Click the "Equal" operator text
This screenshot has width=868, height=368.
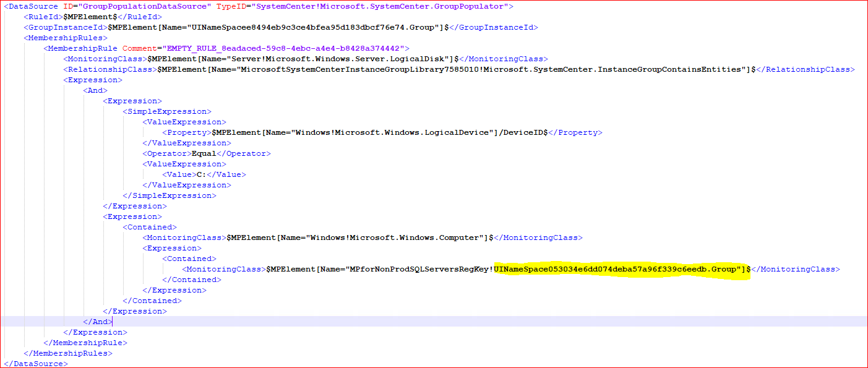204,153
